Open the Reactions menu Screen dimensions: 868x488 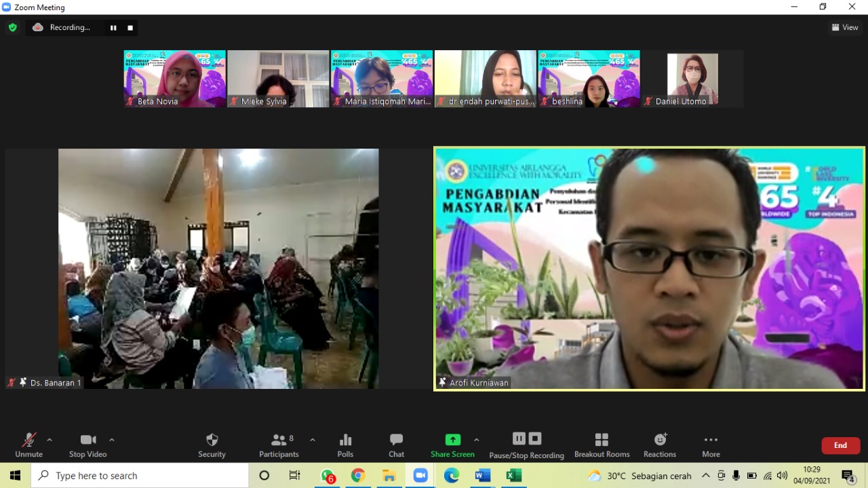[x=660, y=440]
